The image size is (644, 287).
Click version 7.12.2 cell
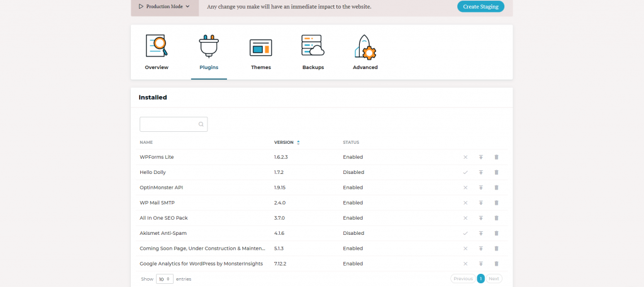[280, 264]
